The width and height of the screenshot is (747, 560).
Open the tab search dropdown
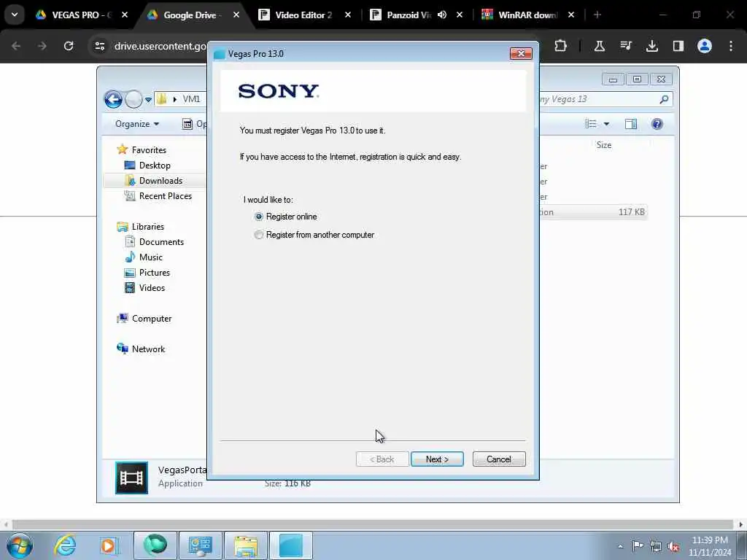coord(15,15)
